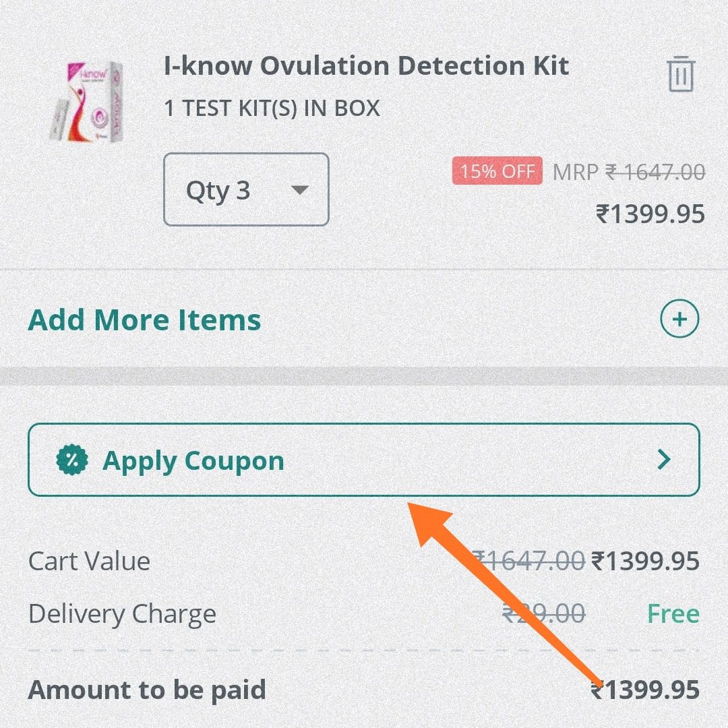The height and width of the screenshot is (728, 728).
Task: Tap the dropdown arrow in the Qty box
Action: pyautogui.click(x=299, y=190)
